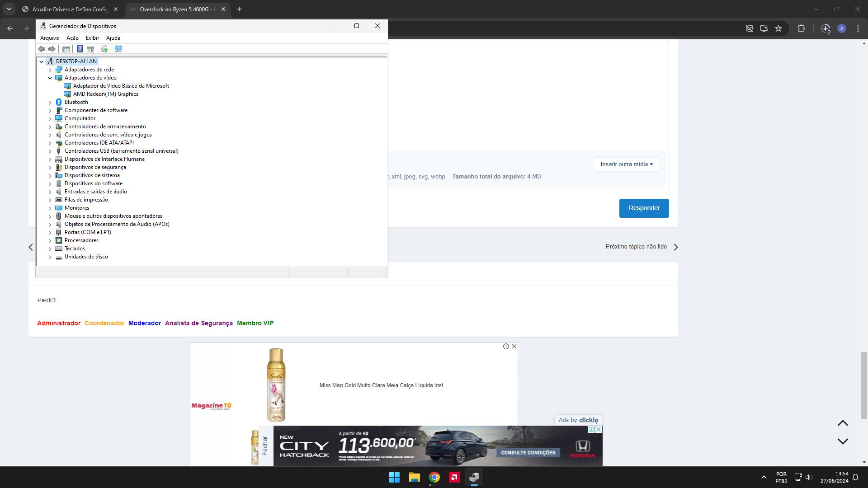
Task: Open Chrome tab search dropdown
Action: (x=9, y=9)
